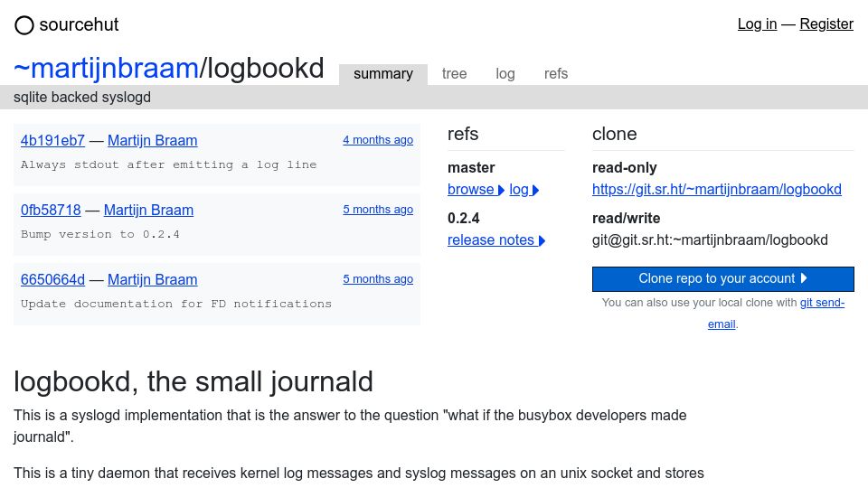Click the read/write git@git.sr.ht clone address
The width and height of the screenshot is (868, 488).
(x=710, y=240)
